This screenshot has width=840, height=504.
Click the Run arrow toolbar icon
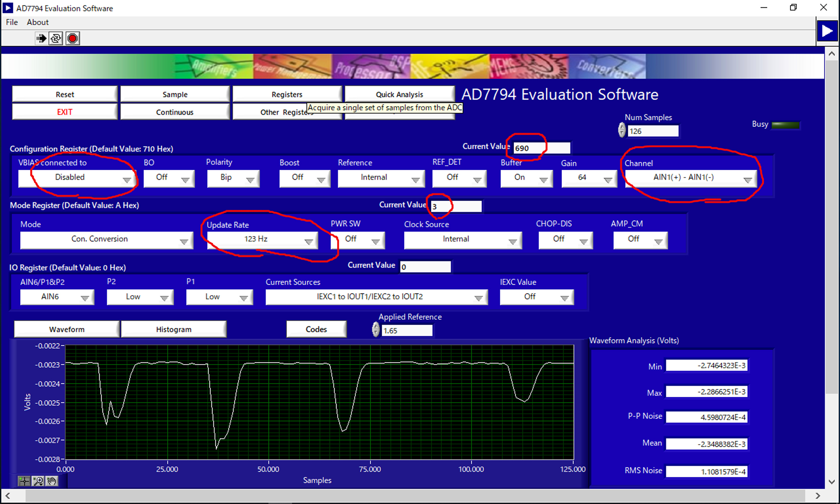(41, 38)
